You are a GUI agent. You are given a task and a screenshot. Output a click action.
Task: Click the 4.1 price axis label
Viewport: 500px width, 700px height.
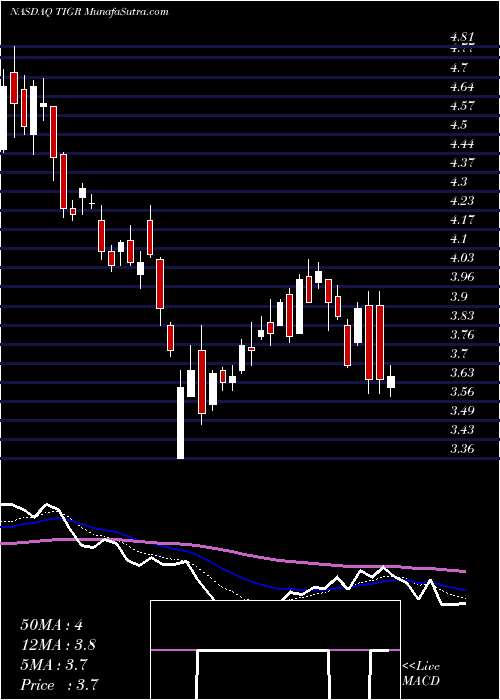tap(459, 239)
